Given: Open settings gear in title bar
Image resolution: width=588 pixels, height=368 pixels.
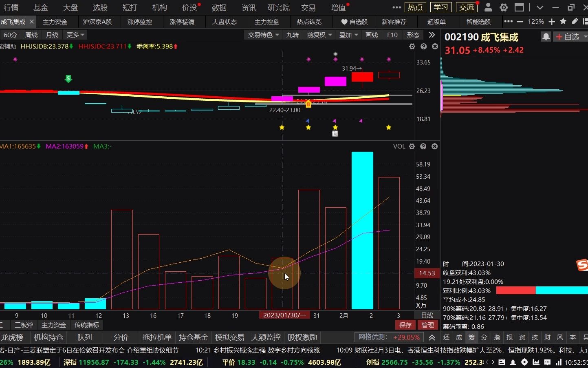Looking at the screenshot, I should coord(504,7).
